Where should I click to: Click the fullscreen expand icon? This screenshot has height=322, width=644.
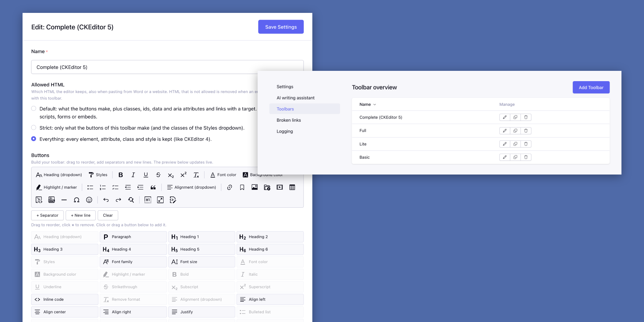[160, 200]
